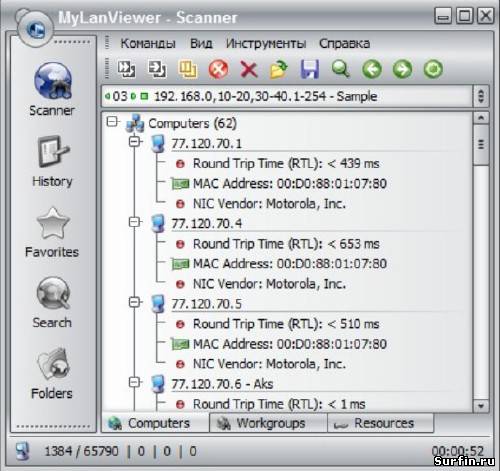
Task: Switch to the Workgroups tab
Action: click(268, 423)
